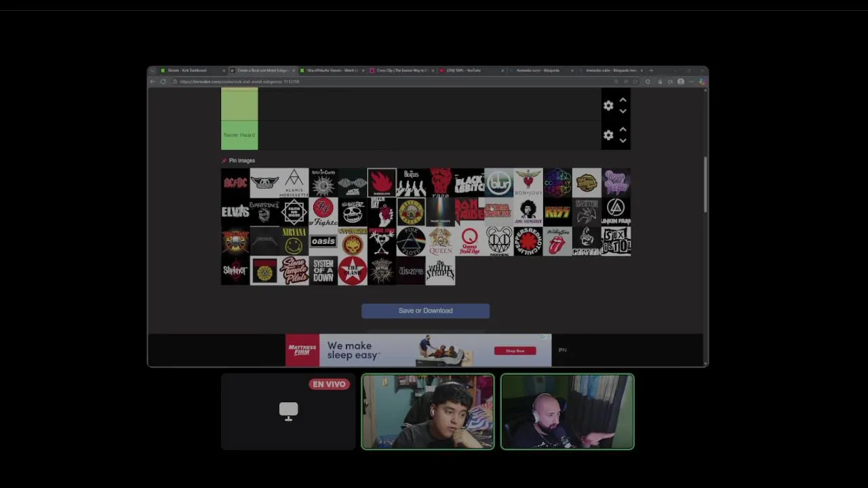Select the Coldplay colorful logo
The height and width of the screenshot is (488, 868).
pos(557,183)
